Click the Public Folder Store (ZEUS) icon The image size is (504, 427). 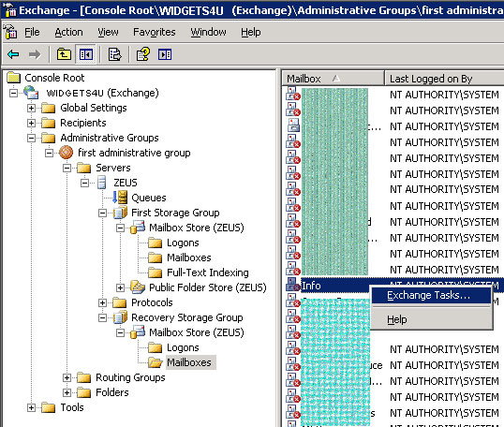[138, 287]
